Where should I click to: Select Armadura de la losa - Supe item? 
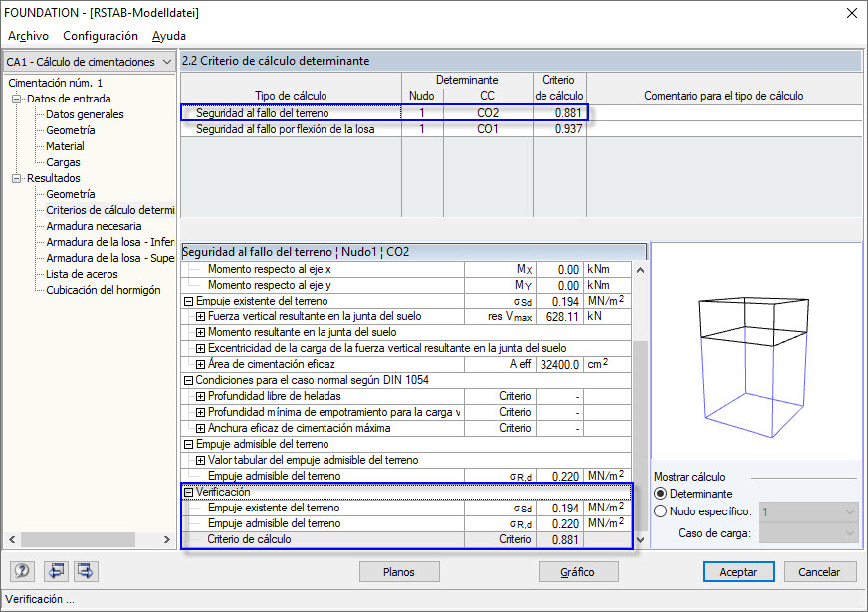coord(110,258)
